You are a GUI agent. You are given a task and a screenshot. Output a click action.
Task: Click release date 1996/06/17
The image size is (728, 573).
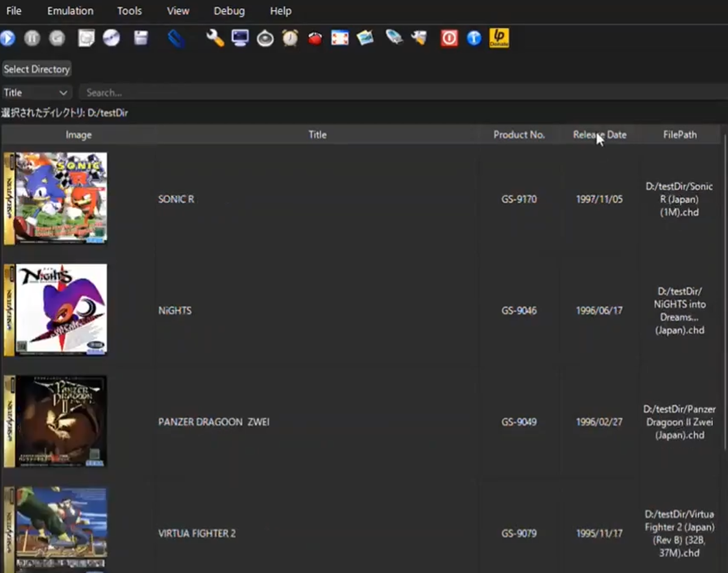point(599,310)
